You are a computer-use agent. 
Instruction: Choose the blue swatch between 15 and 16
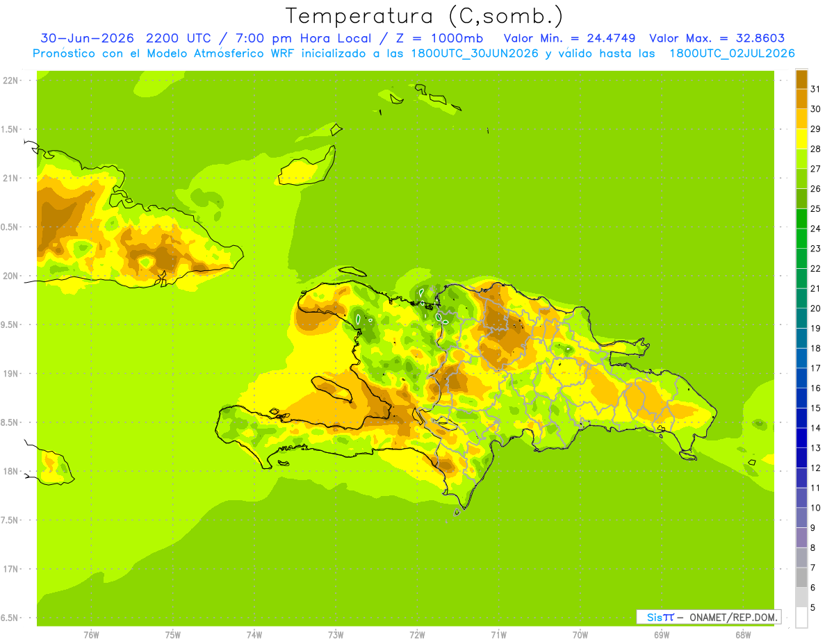[801, 398]
